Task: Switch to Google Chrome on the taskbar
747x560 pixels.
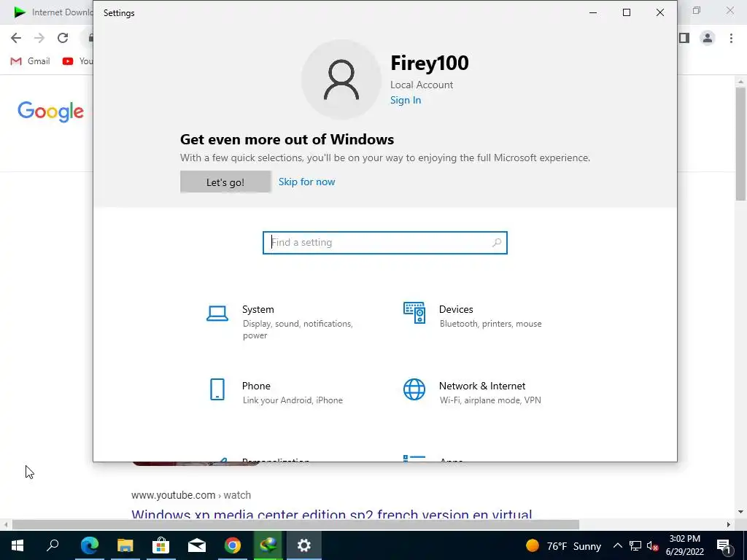Action: pos(233,545)
